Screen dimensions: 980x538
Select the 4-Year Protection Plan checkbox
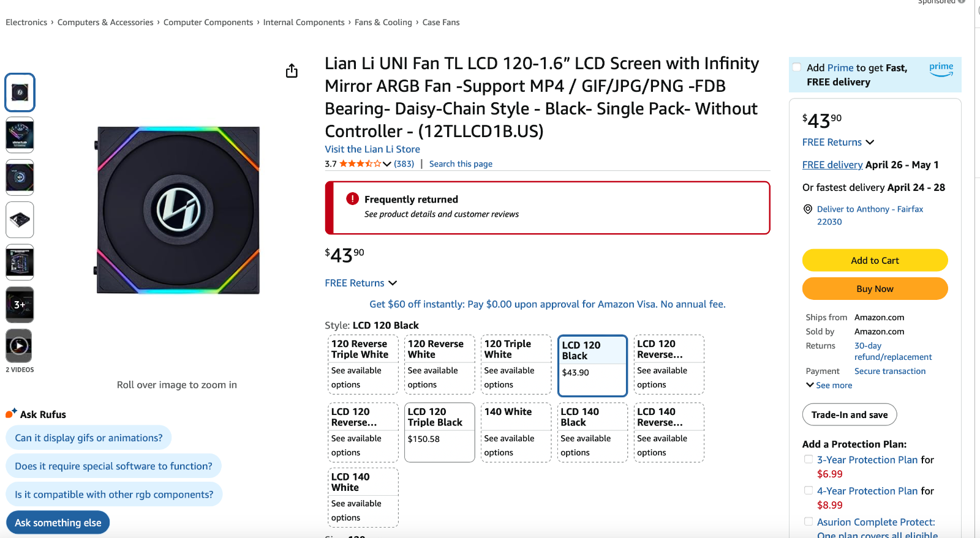809,490
